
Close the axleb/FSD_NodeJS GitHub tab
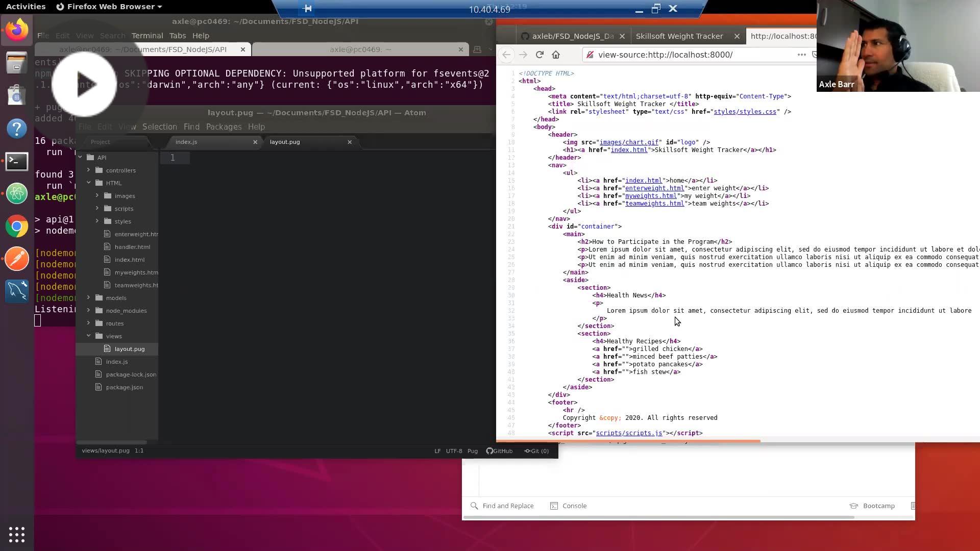622,36
